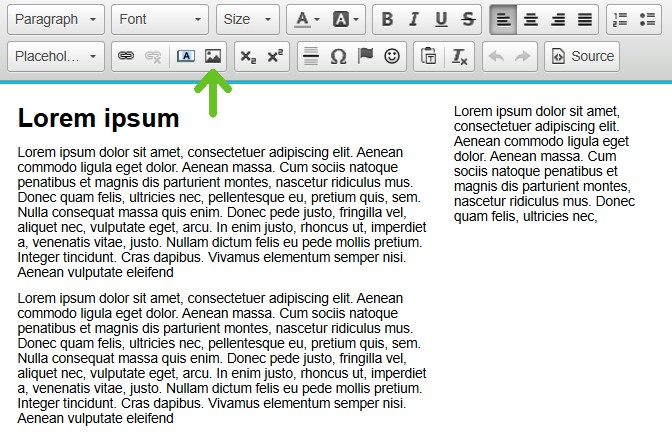The image size is (672, 432).
Task: Toggle strikethrough formatting
Action: pos(468,20)
